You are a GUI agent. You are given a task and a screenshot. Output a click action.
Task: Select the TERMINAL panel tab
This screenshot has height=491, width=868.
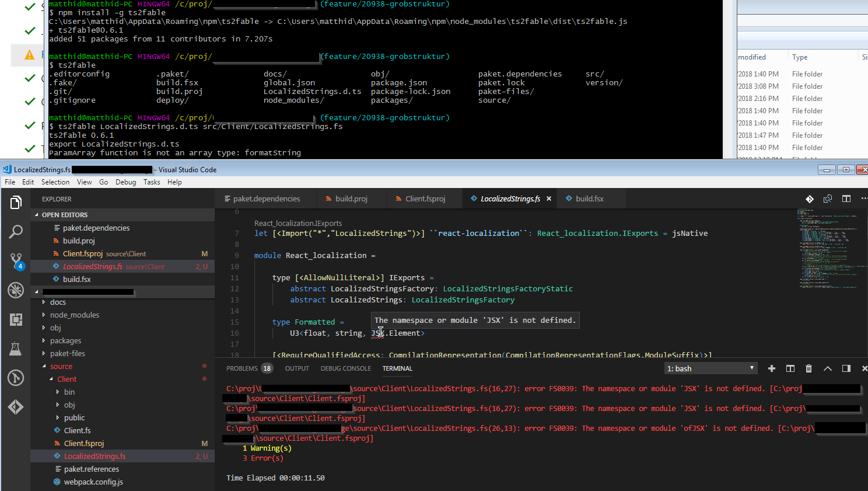pos(397,368)
